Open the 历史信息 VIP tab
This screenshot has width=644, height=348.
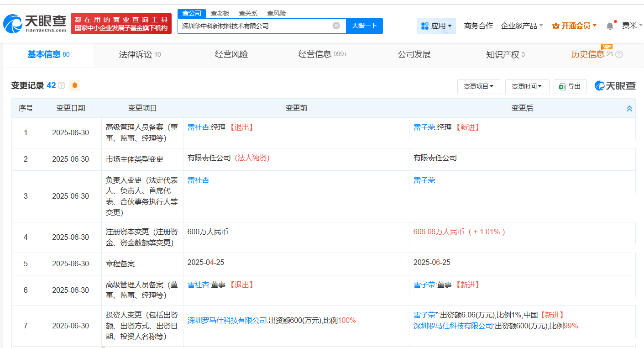coord(592,54)
